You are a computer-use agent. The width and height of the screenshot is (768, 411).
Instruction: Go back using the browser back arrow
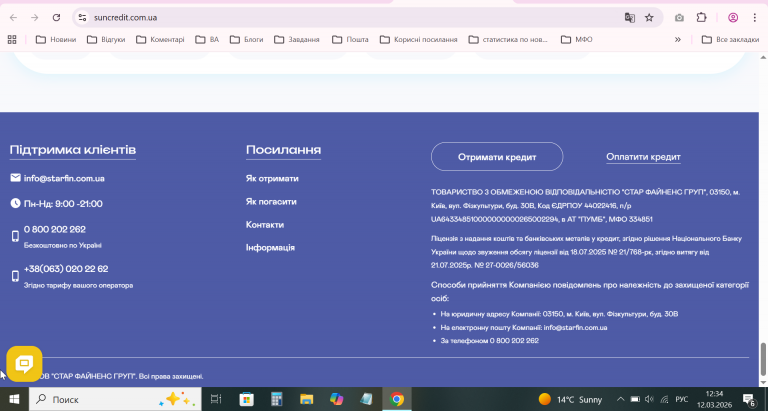pyautogui.click(x=13, y=18)
